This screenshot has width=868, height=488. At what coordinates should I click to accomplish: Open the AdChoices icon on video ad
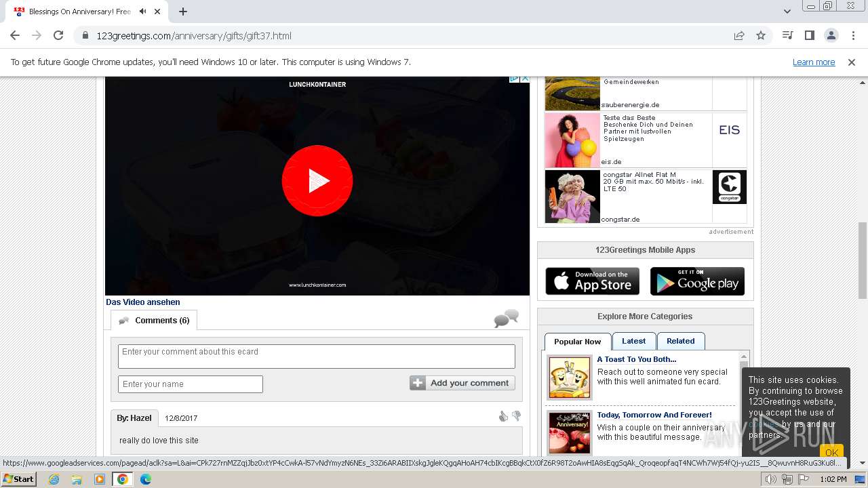click(515, 79)
